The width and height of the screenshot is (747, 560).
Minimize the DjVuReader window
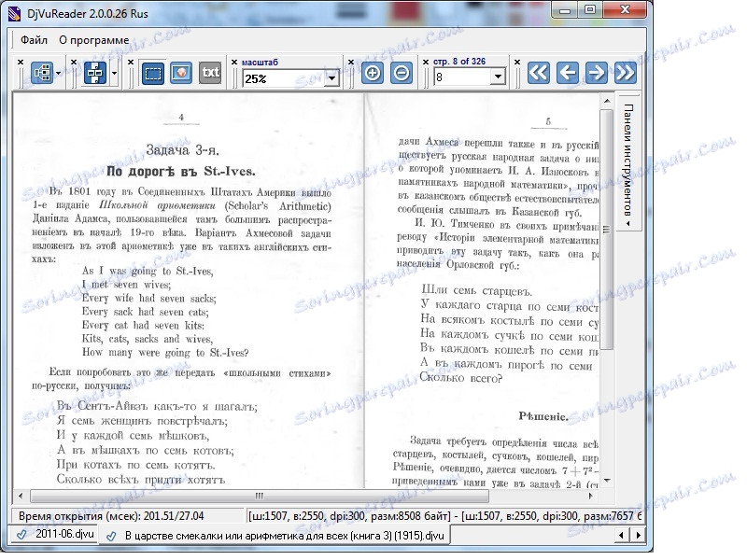point(565,10)
